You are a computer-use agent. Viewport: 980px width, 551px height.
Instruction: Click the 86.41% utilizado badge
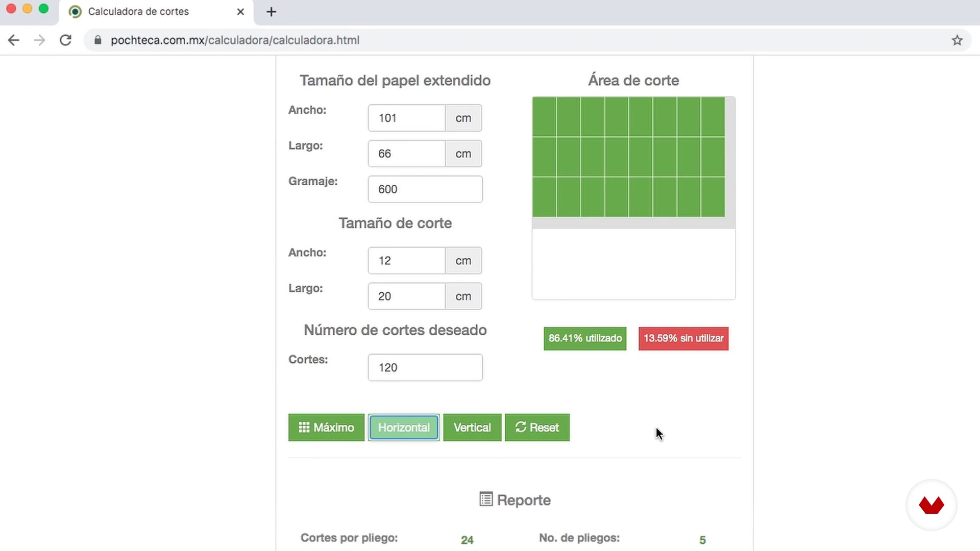pos(585,338)
